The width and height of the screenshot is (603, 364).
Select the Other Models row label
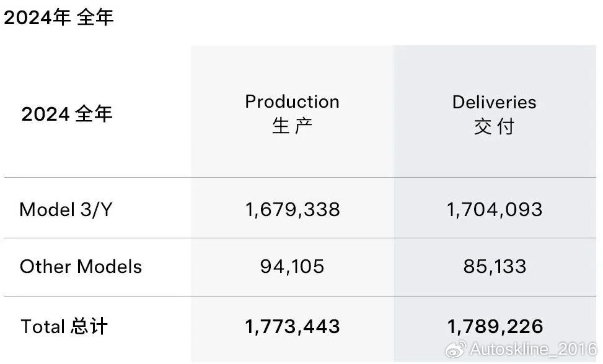[81, 266]
